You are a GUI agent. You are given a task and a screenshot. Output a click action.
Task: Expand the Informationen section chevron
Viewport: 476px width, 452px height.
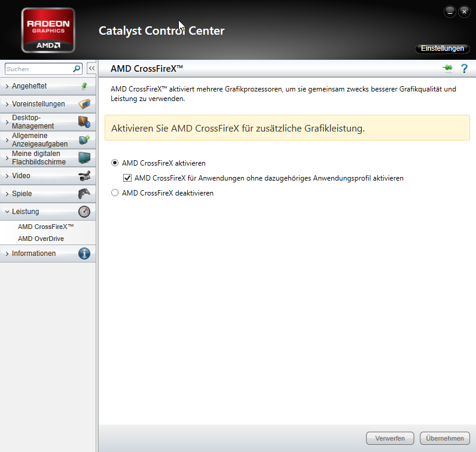tap(7, 254)
